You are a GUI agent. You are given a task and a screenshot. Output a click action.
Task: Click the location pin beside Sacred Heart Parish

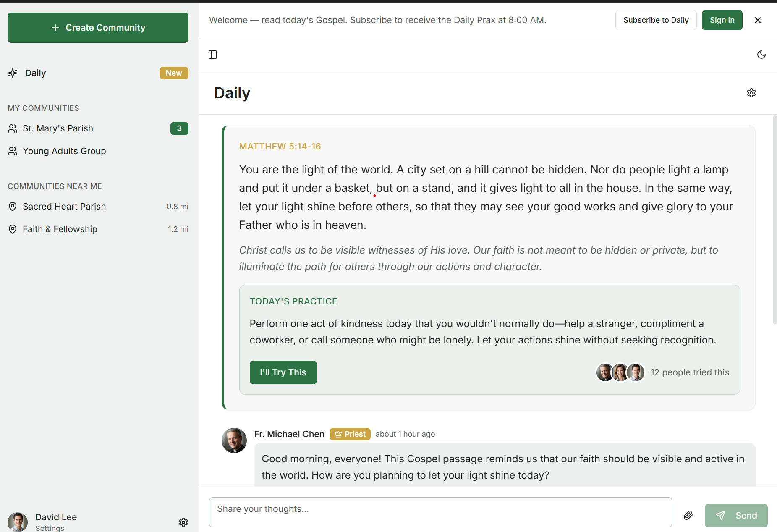point(13,206)
